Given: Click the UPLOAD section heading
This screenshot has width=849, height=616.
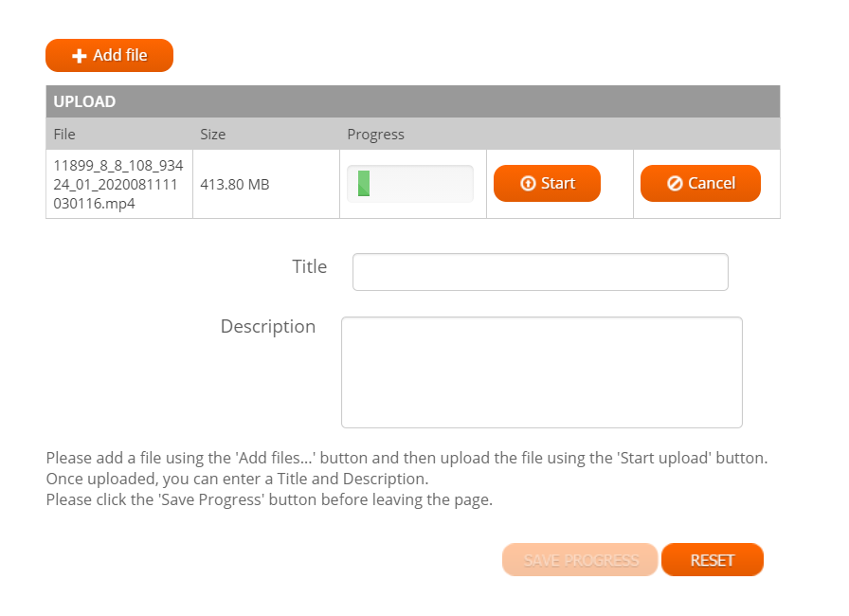Looking at the screenshot, I should [84, 101].
